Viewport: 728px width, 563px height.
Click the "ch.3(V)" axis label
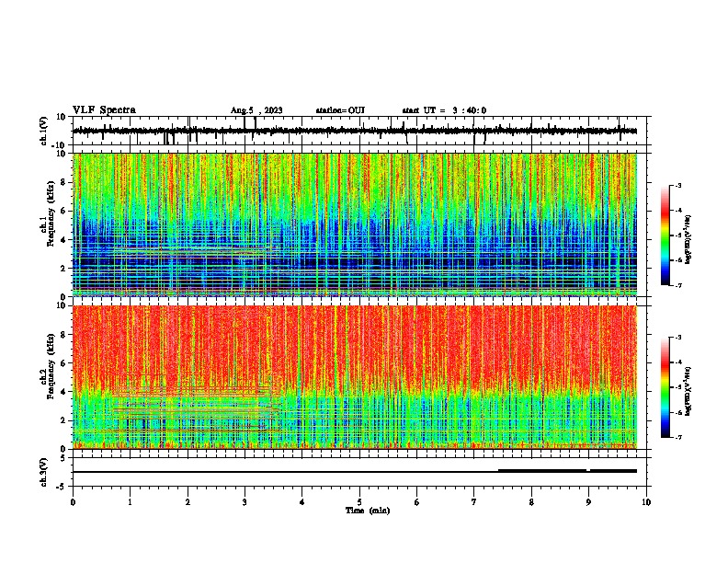coord(44,472)
